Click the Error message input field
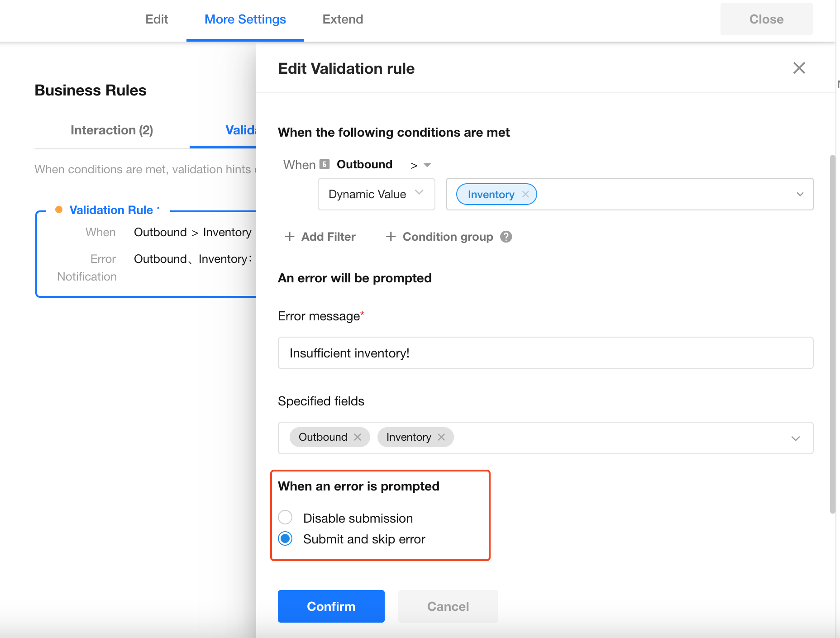The width and height of the screenshot is (840, 638). coord(545,353)
